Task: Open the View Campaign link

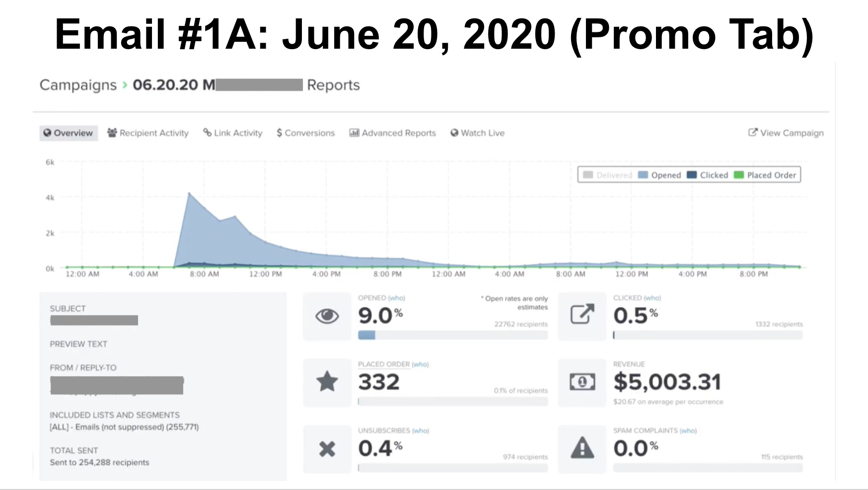Action: (786, 133)
